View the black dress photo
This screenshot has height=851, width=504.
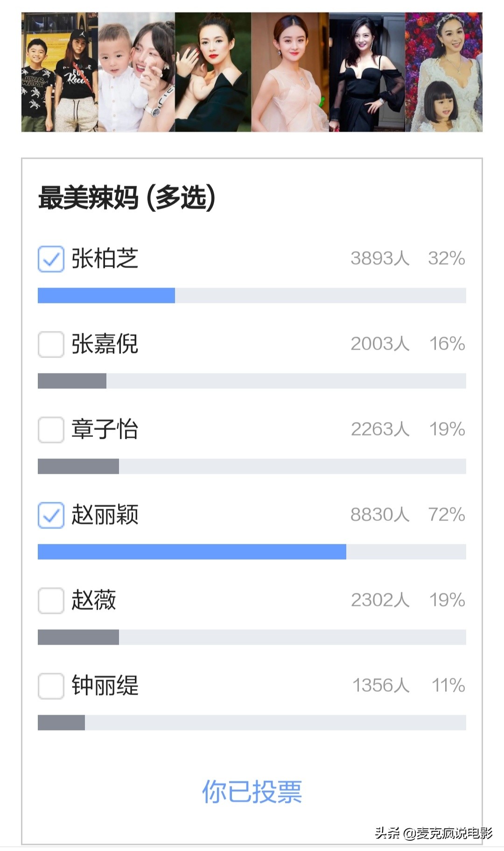tap(367, 72)
